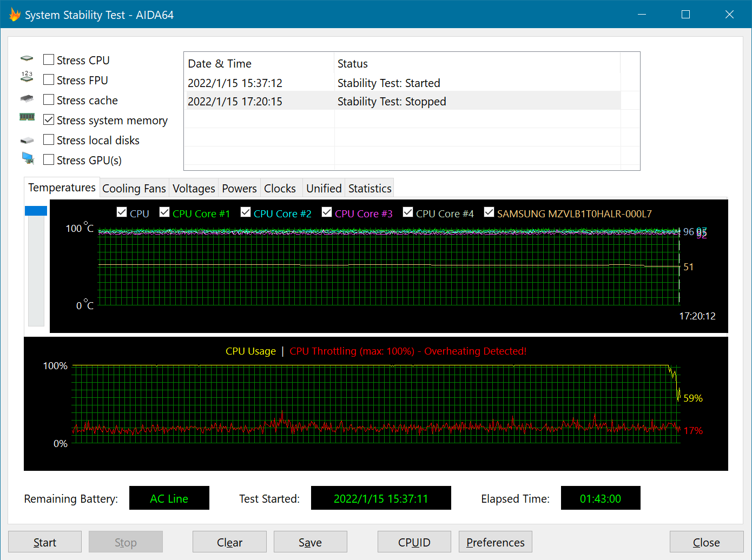
Task: Click the Test Started 2022/1/15 15:37:11 field
Action: pyautogui.click(x=381, y=498)
